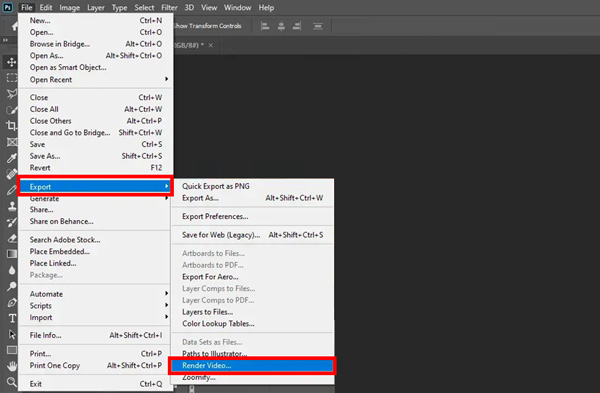
Task: Select the Dodge tool
Action: pyautogui.click(x=11, y=286)
